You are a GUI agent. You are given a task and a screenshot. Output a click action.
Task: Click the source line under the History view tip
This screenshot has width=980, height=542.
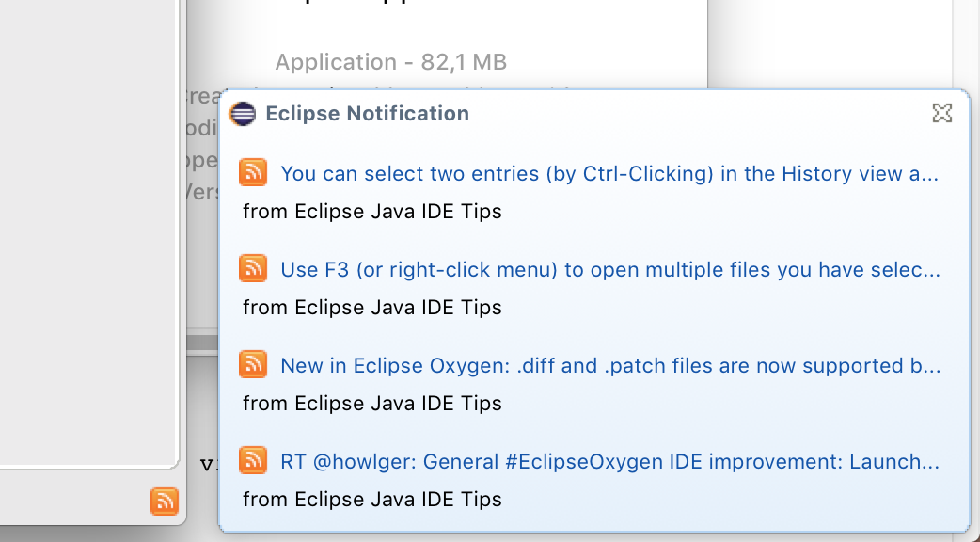pos(372,212)
